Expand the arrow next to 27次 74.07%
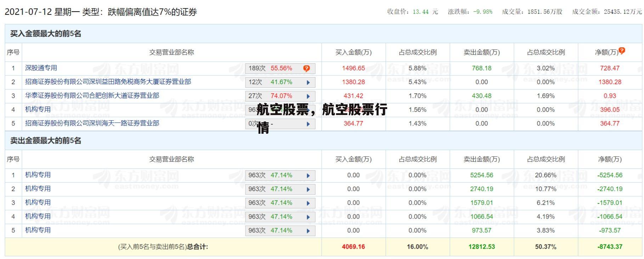 coord(308,96)
